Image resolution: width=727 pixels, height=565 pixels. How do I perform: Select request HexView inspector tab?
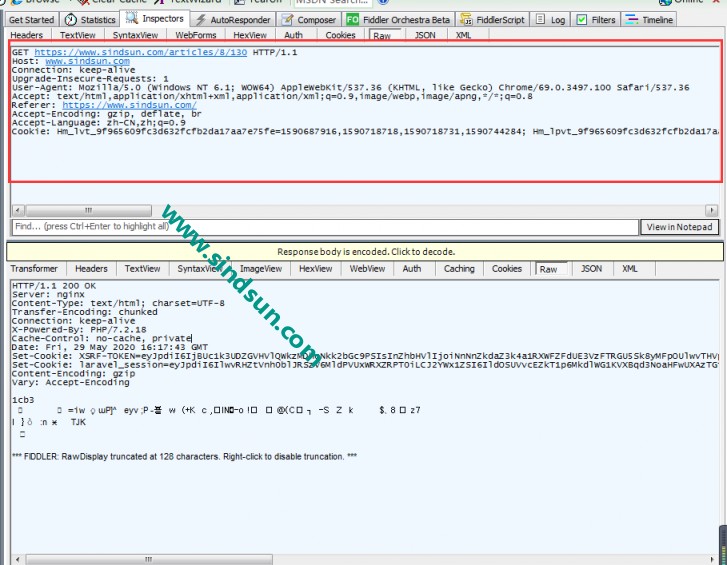[x=250, y=35]
